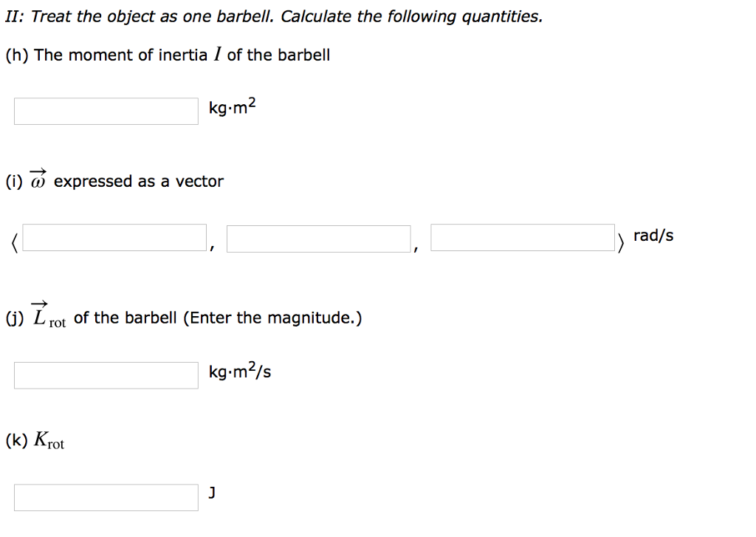Click the J unit label for part k
Viewport: 756px width, 537px height.
(212, 493)
